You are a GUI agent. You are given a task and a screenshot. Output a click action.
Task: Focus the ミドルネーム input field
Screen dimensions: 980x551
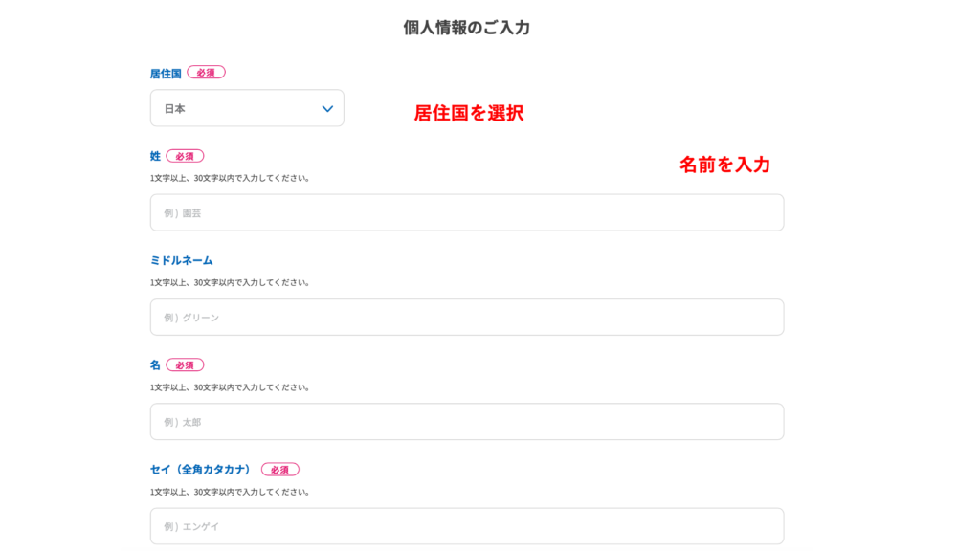(x=467, y=317)
